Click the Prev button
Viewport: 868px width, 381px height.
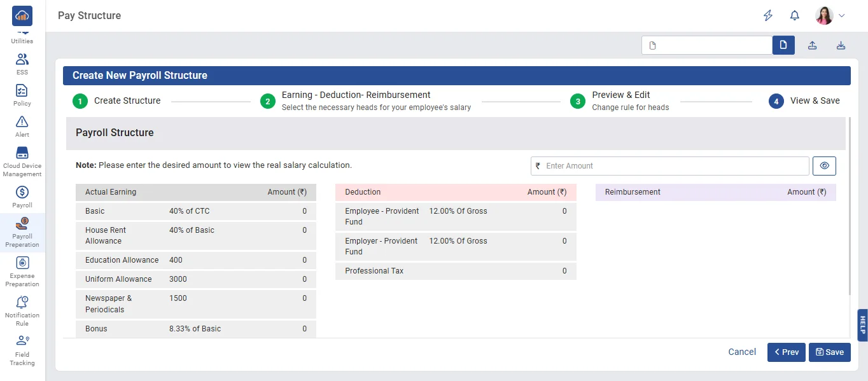point(786,352)
